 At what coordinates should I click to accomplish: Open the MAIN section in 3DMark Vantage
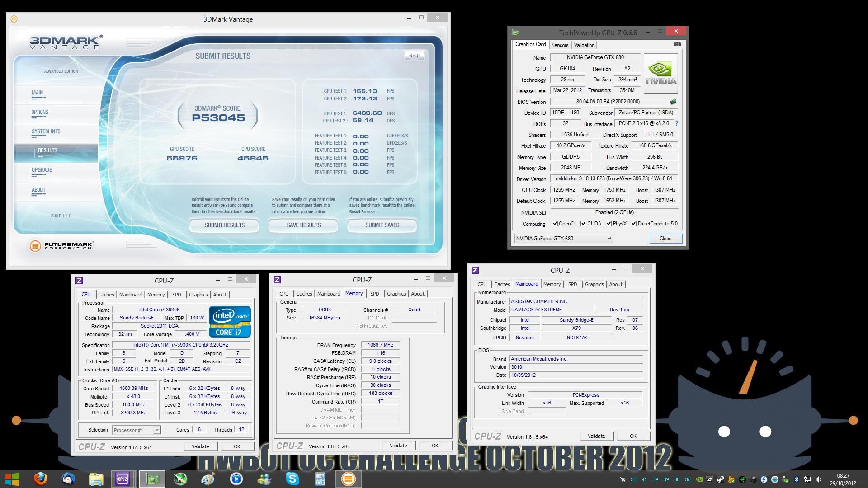[x=37, y=93]
